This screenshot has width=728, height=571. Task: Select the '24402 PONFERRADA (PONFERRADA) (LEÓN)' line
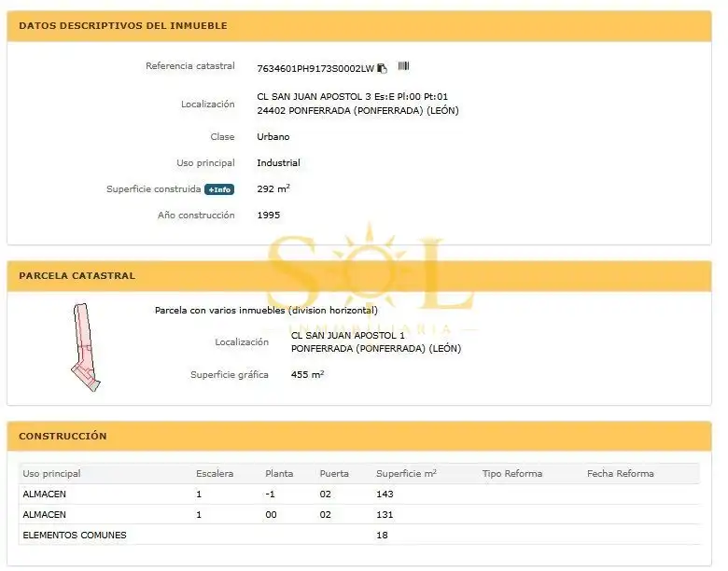(x=357, y=110)
